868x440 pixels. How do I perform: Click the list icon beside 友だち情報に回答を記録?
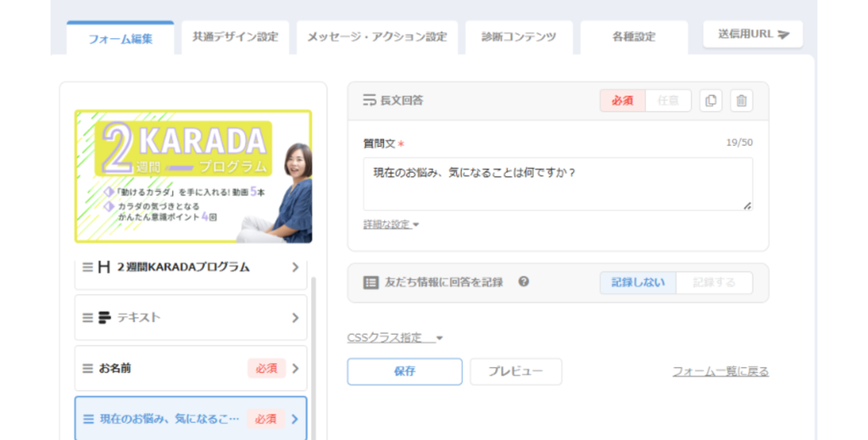tap(371, 282)
